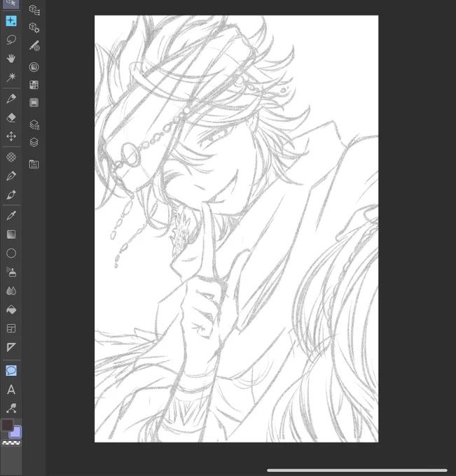This screenshot has height=476, width=456.
Task: Choose the transparent checkered color swatch
Action: 11,443
